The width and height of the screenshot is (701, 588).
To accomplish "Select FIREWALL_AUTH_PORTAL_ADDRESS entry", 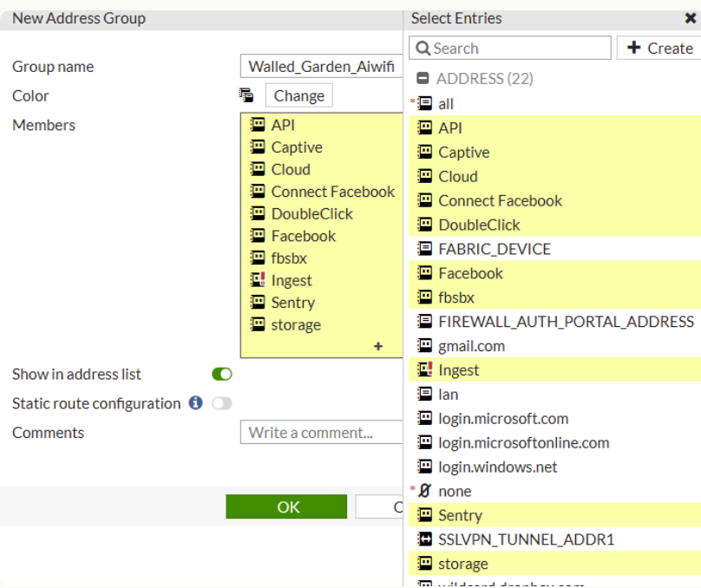I will point(554,321).
